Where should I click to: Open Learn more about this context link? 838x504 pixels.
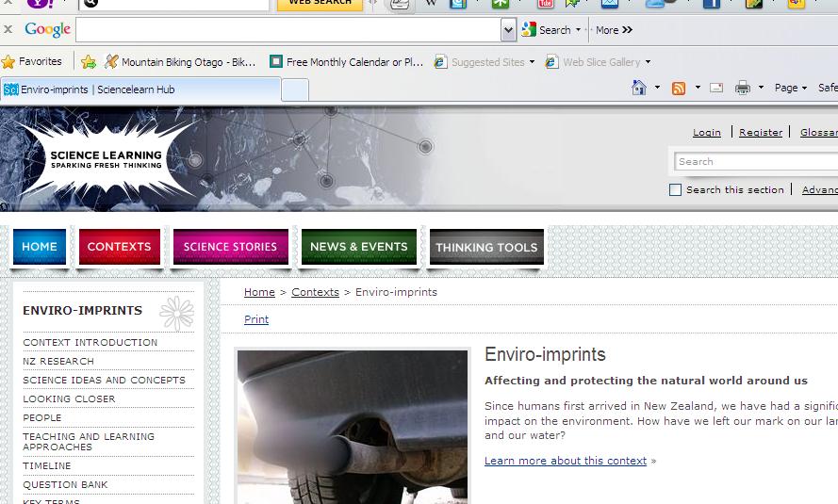click(x=566, y=461)
